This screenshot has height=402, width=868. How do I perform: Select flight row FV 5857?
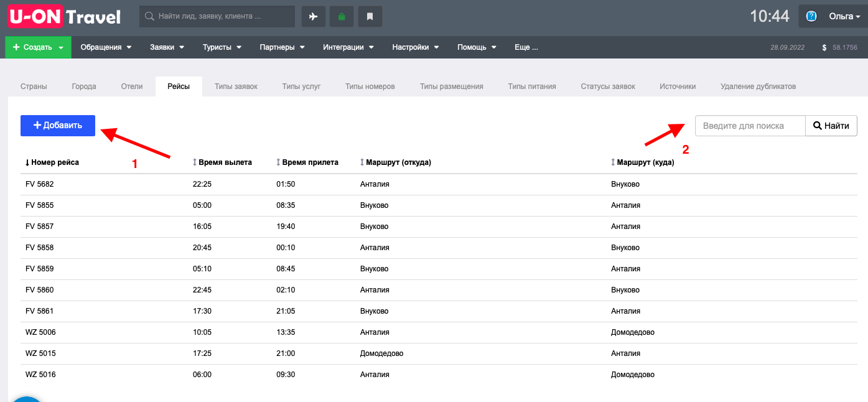(x=439, y=227)
